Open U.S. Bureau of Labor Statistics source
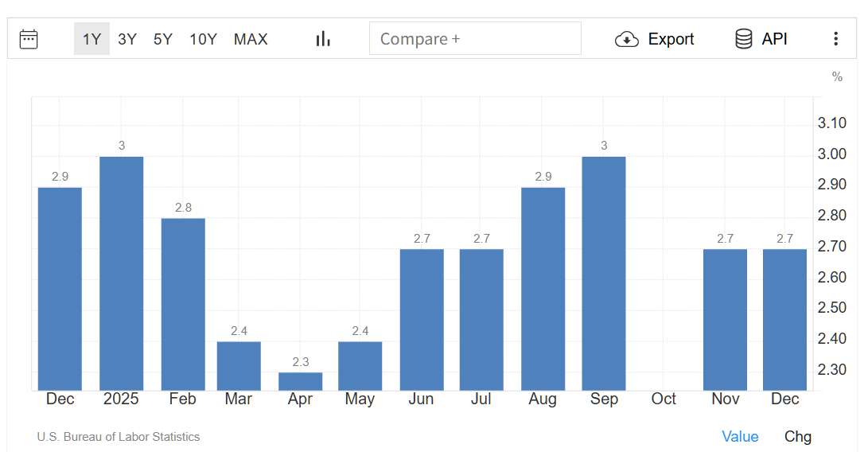Viewport: 868px width, 452px height. [119, 437]
